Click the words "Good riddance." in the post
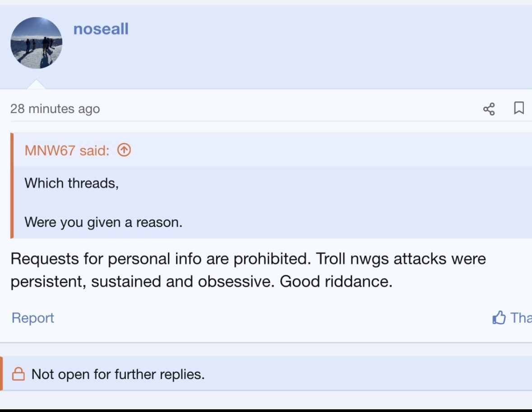The width and height of the screenshot is (532, 412). click(336, 281)
